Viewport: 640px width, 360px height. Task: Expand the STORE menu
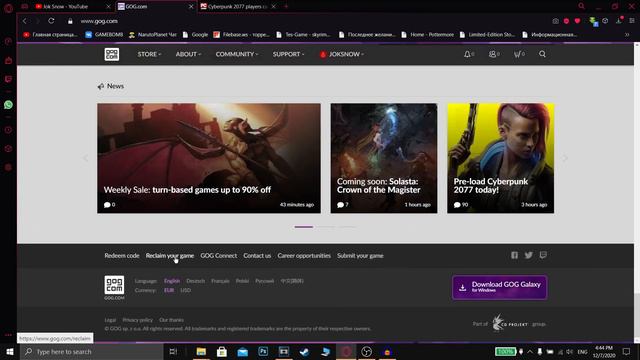[x=149, y=54]
